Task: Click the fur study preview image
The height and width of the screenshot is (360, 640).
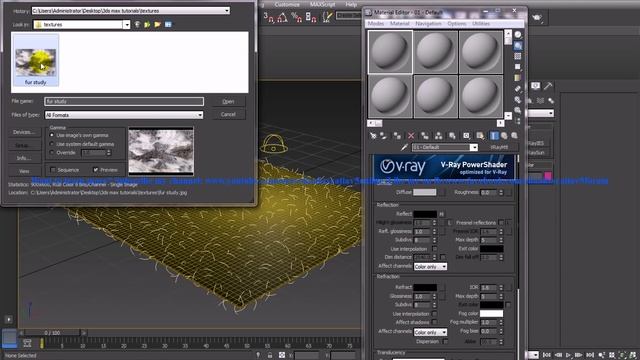Action: 161,151
